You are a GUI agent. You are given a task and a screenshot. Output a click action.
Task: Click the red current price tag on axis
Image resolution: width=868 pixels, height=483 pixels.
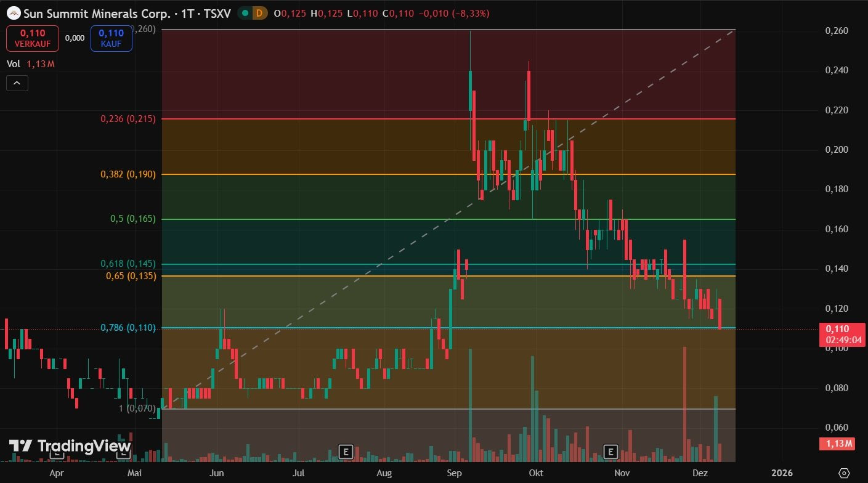pyautogui.click(x=837, y=333)
